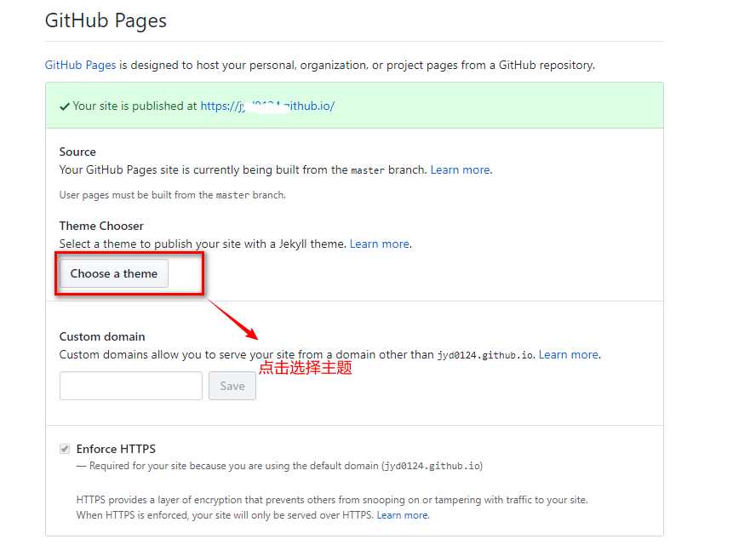This screenshot has height=545, width=756.
Task: Open Learn more link in Source section
Action: [461, 169]
